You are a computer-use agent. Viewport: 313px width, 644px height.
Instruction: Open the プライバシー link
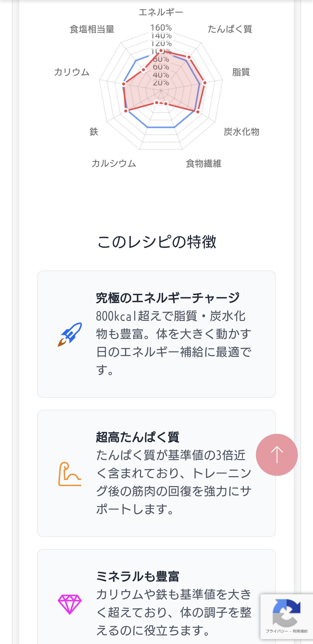pos(276,631)
